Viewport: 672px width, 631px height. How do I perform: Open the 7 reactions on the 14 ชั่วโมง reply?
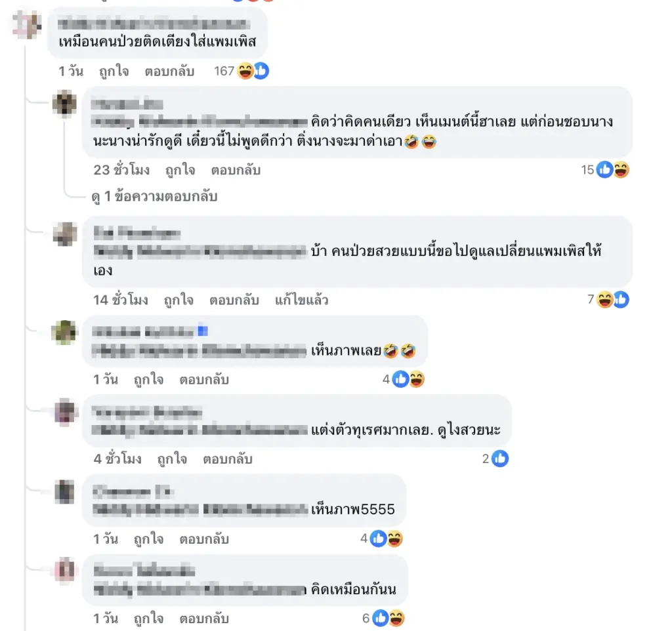point(608,300)
